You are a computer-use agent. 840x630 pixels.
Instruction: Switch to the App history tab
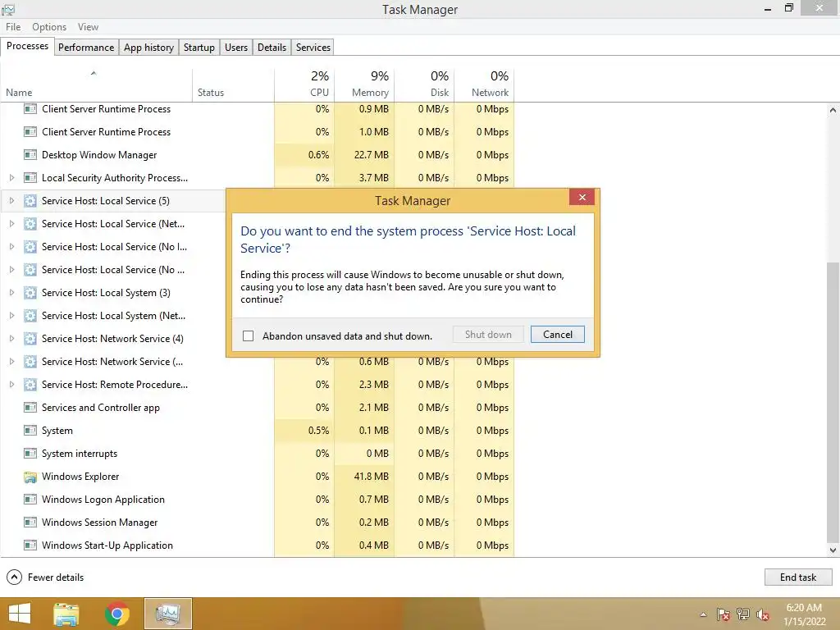click(x=149, y=47)
